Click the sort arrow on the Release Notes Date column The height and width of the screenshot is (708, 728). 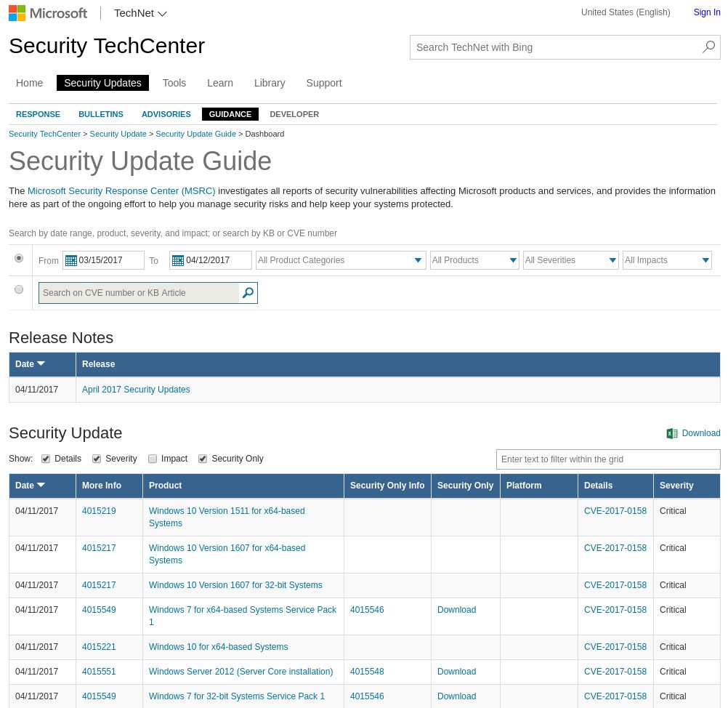(41, 364)
